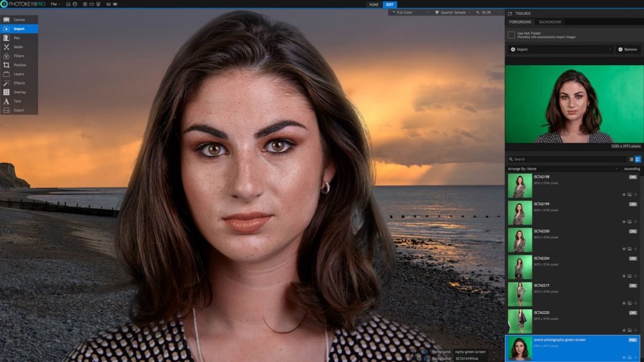This screenshot has height=362, width=644.
Task: Click the arrow icon on 0C7A2199 row
Action: tap(635, 222)
